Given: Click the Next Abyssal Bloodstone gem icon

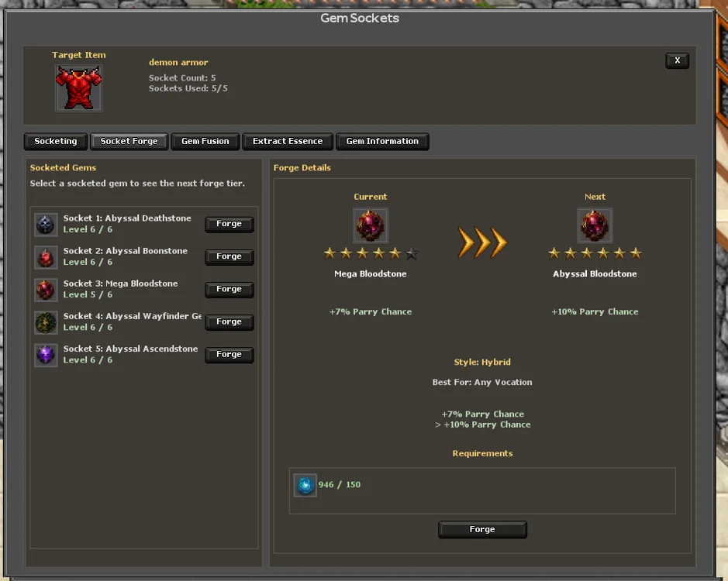Looking at the screenshot, I should click(595, 225).
